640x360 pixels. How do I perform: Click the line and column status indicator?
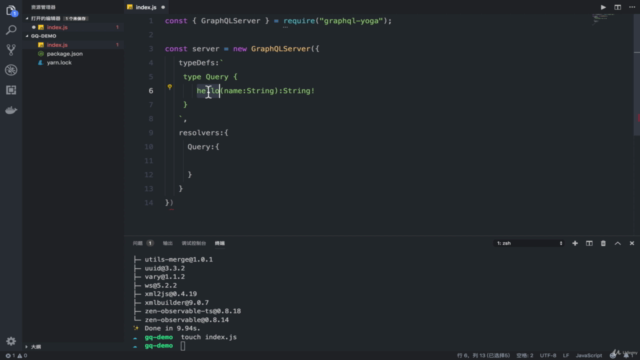pyautogui.click(x=483, y=356)
